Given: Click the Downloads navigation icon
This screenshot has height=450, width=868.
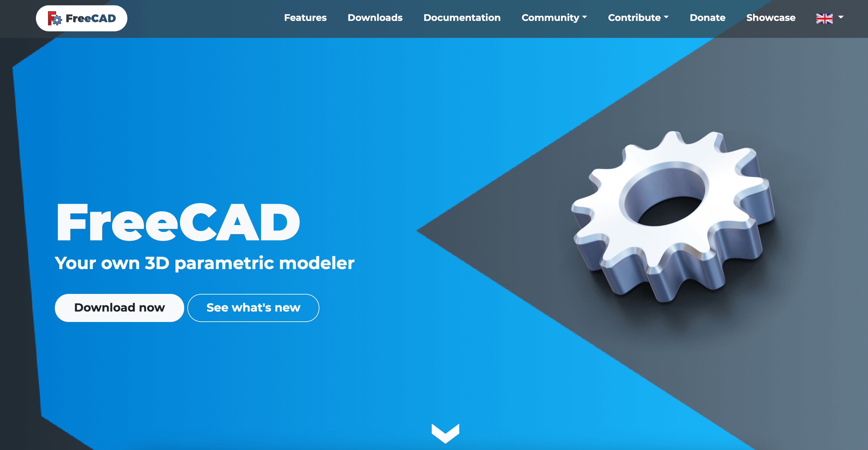Looking at the screenshot, I should point(375,17).
